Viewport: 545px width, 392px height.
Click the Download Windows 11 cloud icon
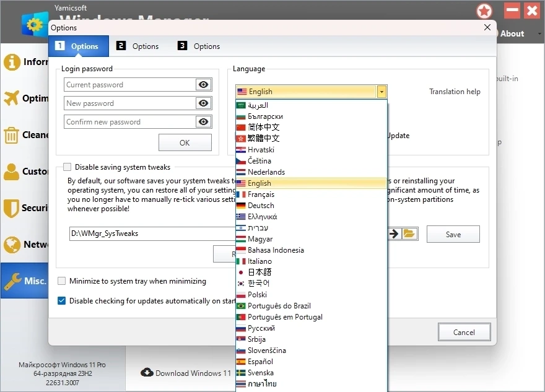(x=147, y=373)
